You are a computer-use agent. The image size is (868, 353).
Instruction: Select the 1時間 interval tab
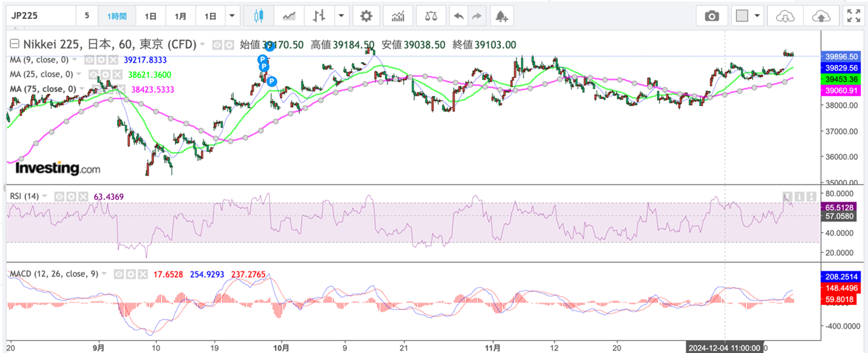(x=117, y=16)
